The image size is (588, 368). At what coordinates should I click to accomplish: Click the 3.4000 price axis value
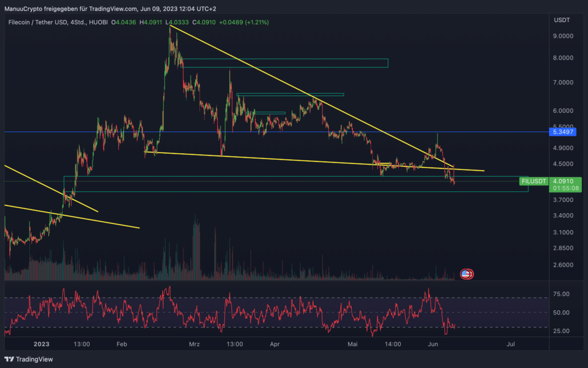[563, 215]
